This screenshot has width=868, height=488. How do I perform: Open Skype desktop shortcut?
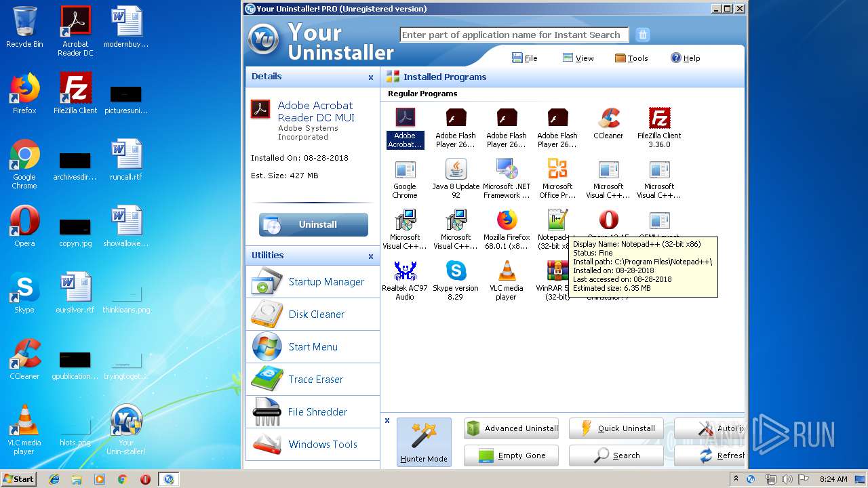[24, 293]
